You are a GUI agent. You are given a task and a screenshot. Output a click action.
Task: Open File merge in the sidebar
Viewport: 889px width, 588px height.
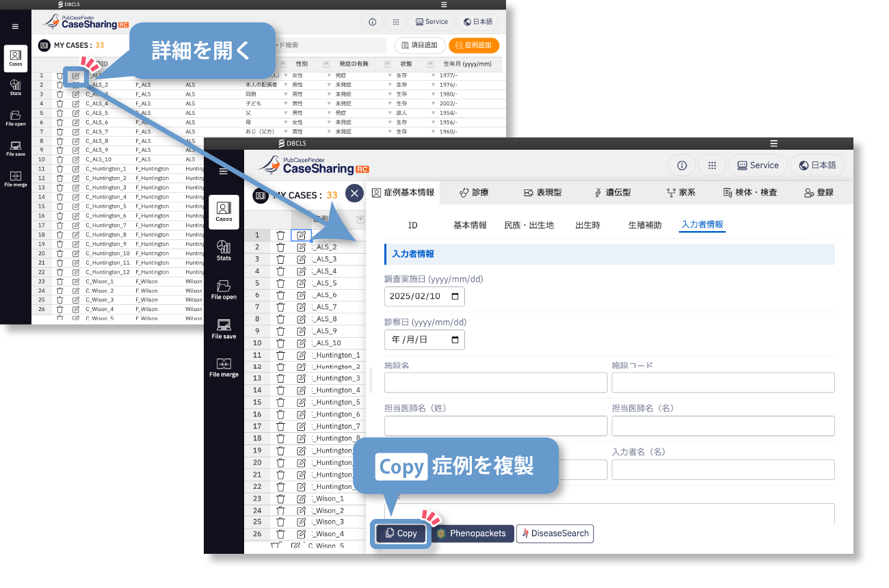[x=224, y=367]
